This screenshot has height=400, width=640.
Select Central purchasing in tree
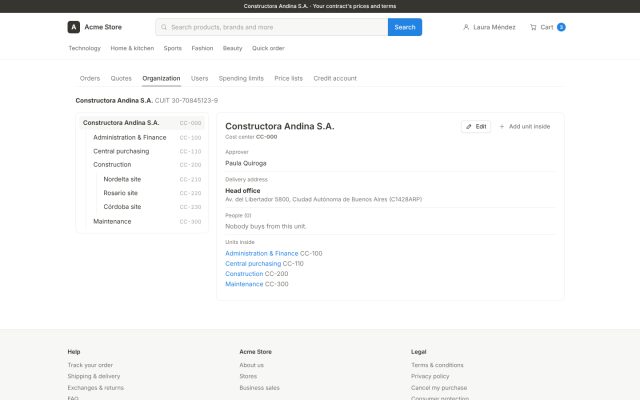pyautogui.click(x=147, y=151)
